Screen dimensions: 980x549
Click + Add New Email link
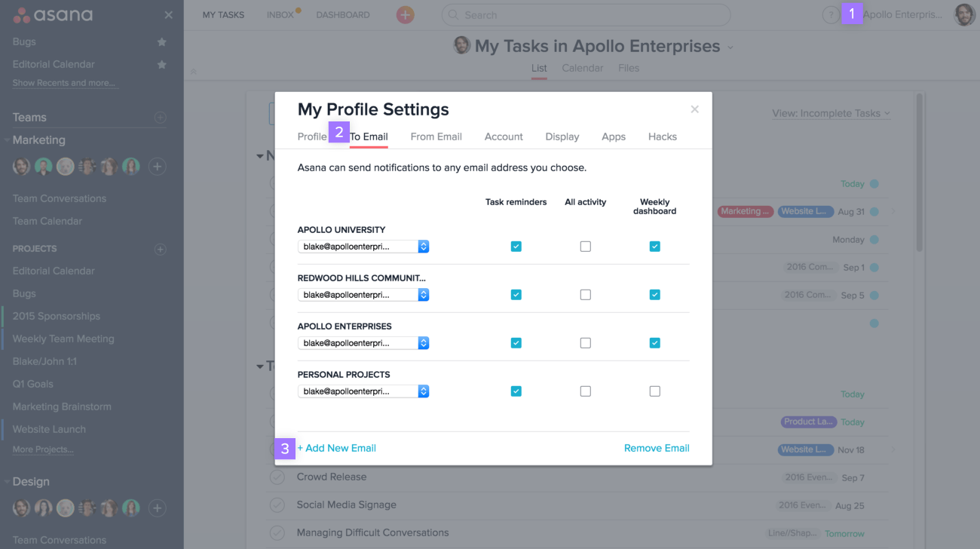[x=336, y=448]
